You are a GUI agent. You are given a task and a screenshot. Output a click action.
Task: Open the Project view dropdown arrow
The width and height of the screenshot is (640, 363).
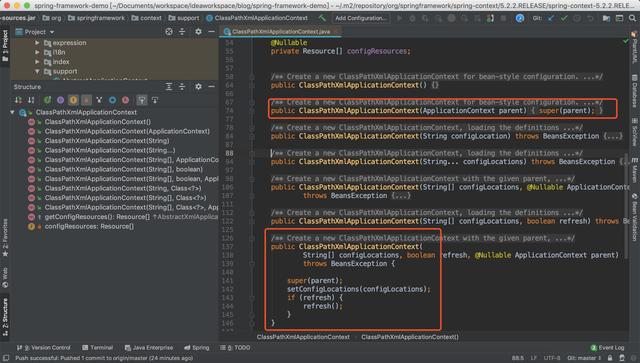(52, 32)
